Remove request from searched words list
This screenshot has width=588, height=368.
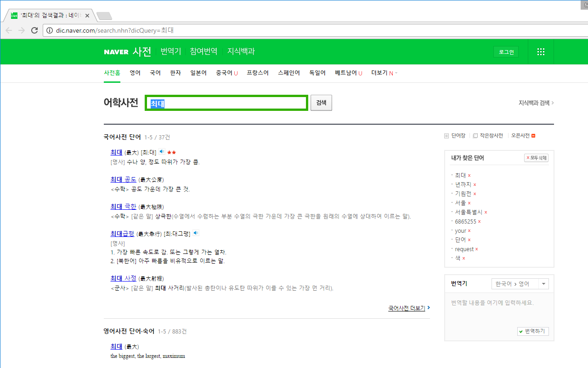[x=476, y=249]
